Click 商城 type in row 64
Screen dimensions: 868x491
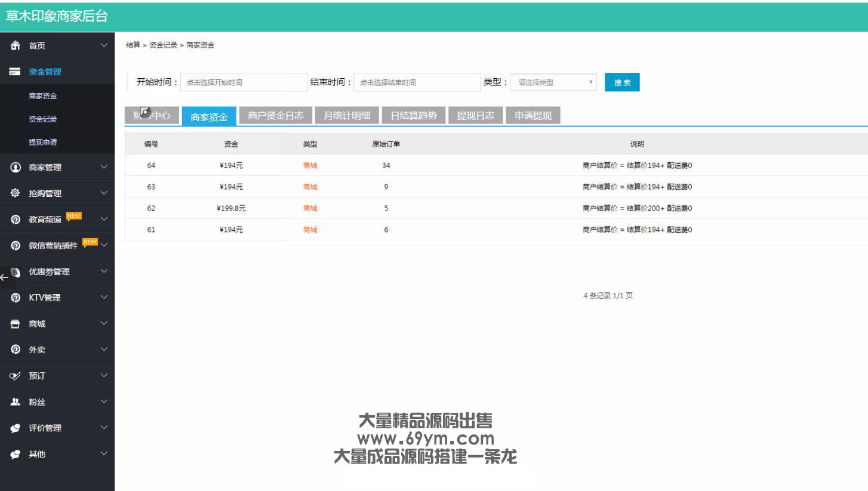310,165
